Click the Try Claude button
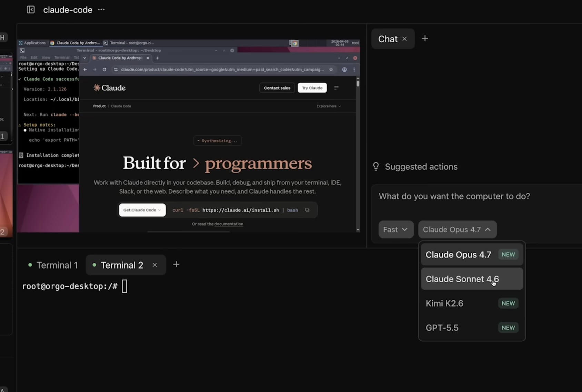Image resolution: width=582 pixels, height=392 pixels. (x=312, y=88)
